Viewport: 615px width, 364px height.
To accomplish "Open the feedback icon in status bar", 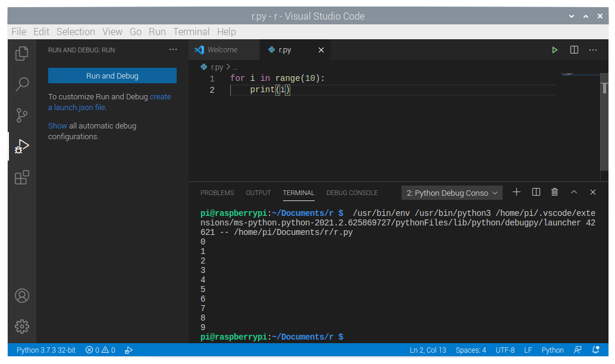I will click(578, 350).
